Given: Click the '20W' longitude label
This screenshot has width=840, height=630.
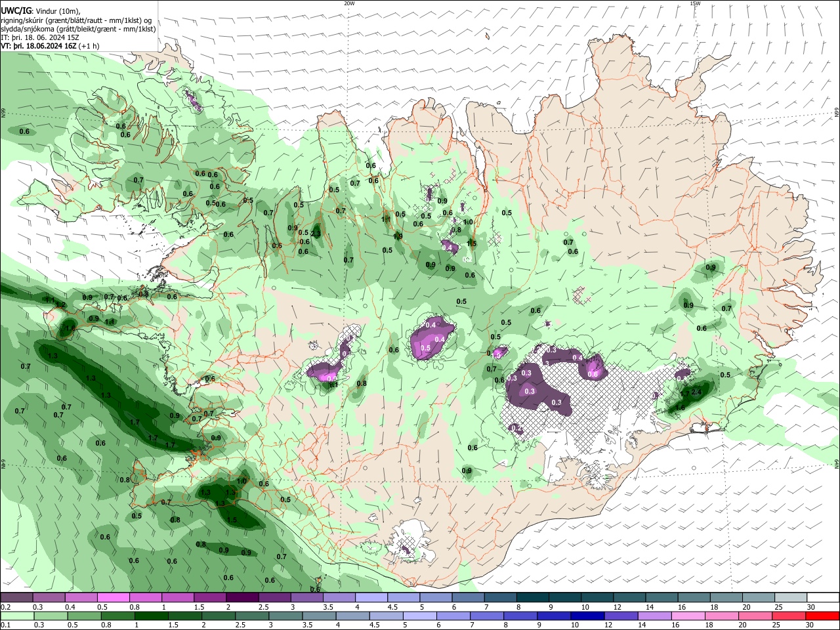Looking at the screenshot, I should [x=350, y=3].
